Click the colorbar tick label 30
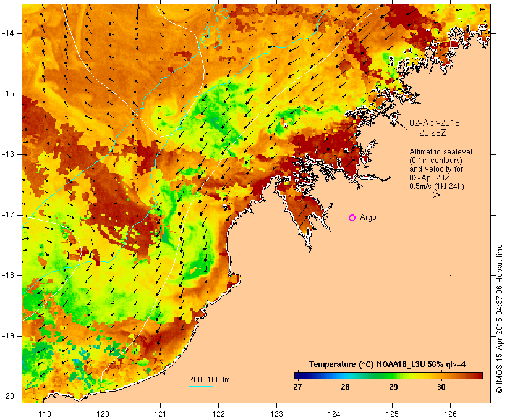 coord(441,387)
